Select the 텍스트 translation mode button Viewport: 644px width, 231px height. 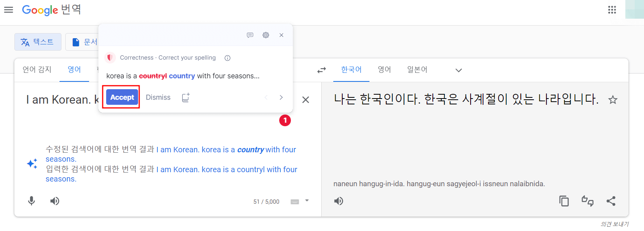tap(38, 42)
